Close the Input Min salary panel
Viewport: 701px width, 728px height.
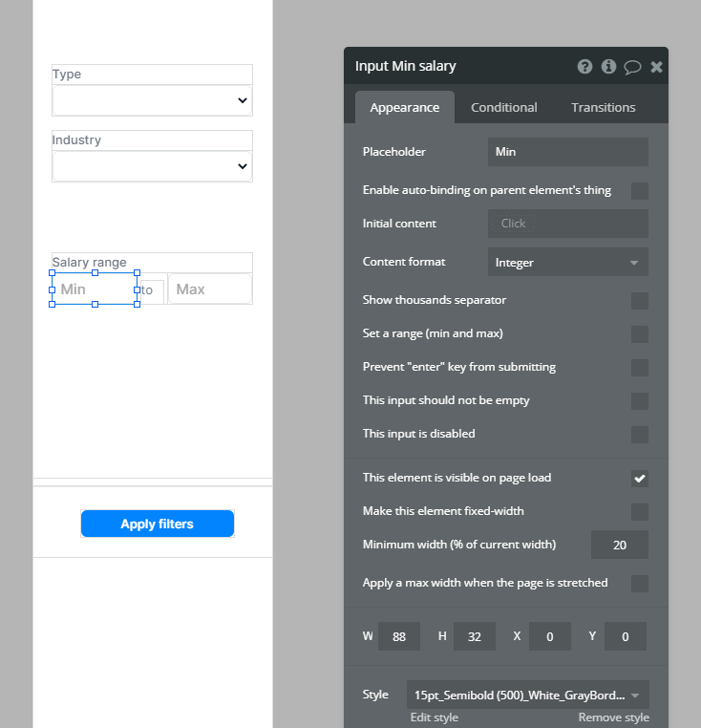(656, 67)
